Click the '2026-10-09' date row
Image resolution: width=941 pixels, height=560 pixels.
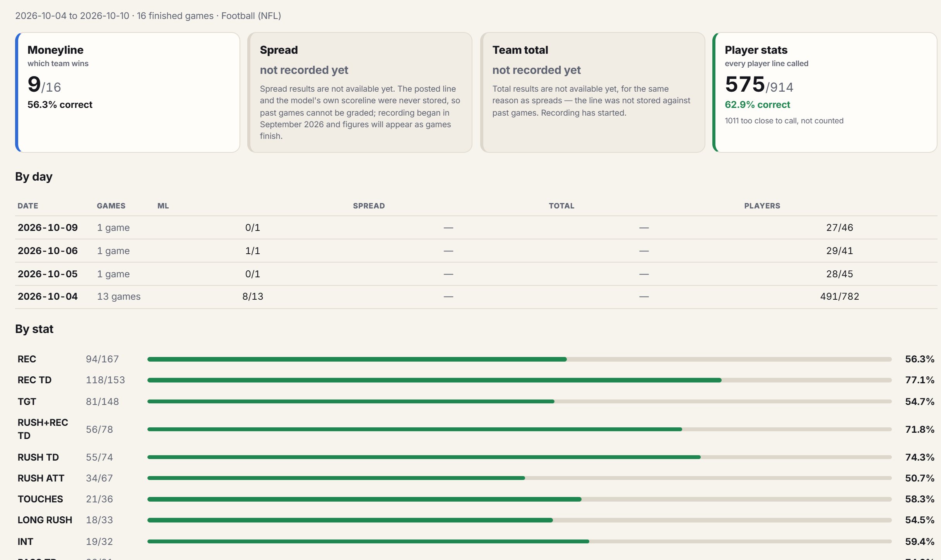pyautogui.click(x=476, y=228)
